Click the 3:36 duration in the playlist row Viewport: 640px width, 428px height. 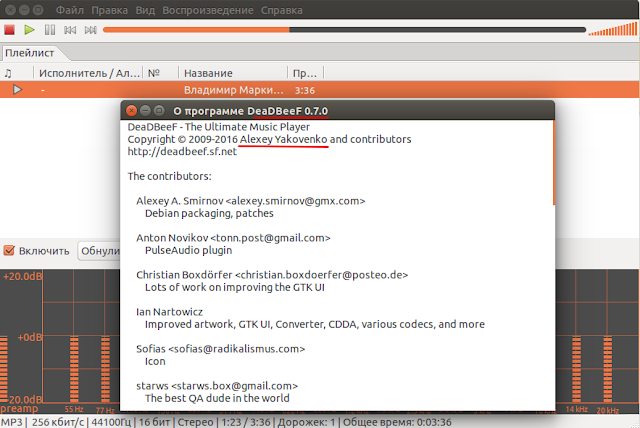point(305,90)
